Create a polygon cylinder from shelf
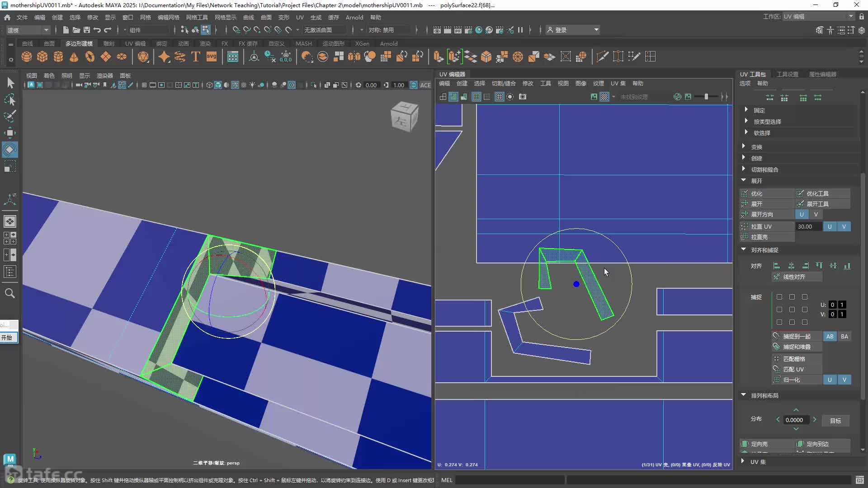868x488 pixels. (58, 56)
